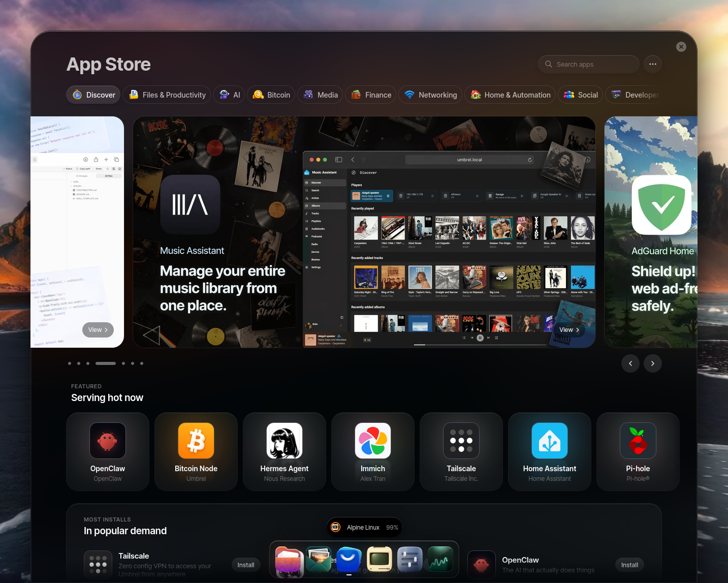Click the OpenClaw icon in popular demand list

coord(482,565)
